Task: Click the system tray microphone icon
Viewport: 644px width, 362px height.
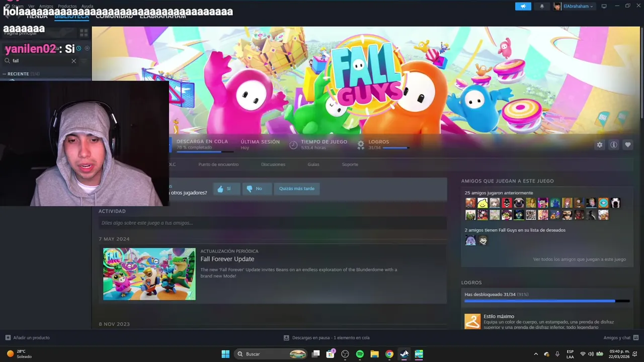Action: 557,354
